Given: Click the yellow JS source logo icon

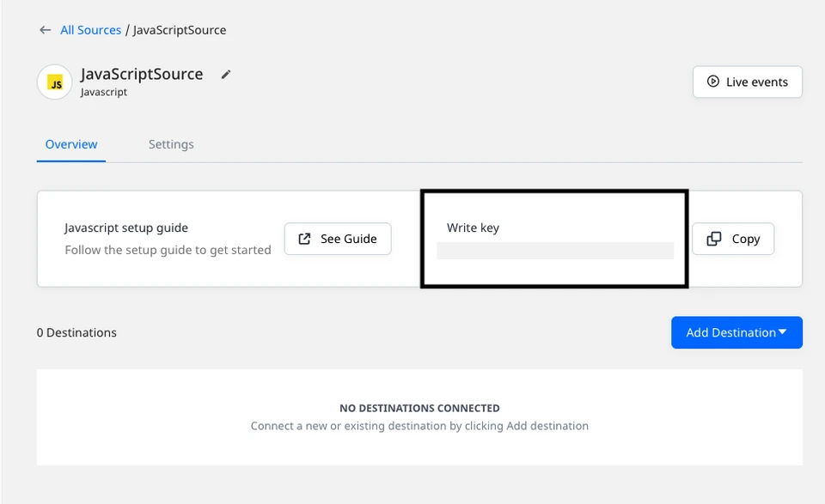Looking at the screenshot, I should pos(54,82).
